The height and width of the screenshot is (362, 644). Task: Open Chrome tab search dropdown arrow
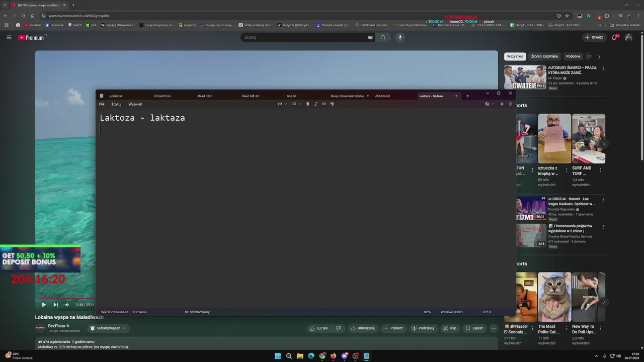(5, 5)
